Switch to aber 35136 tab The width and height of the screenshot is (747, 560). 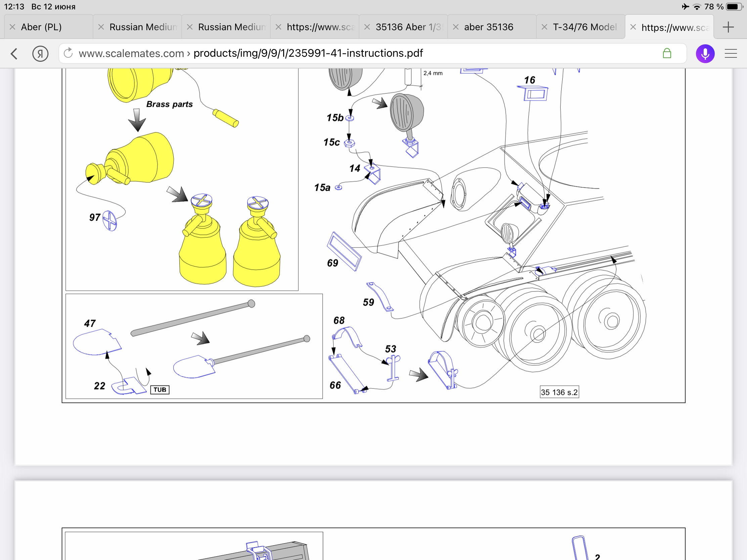pos(488,27)
